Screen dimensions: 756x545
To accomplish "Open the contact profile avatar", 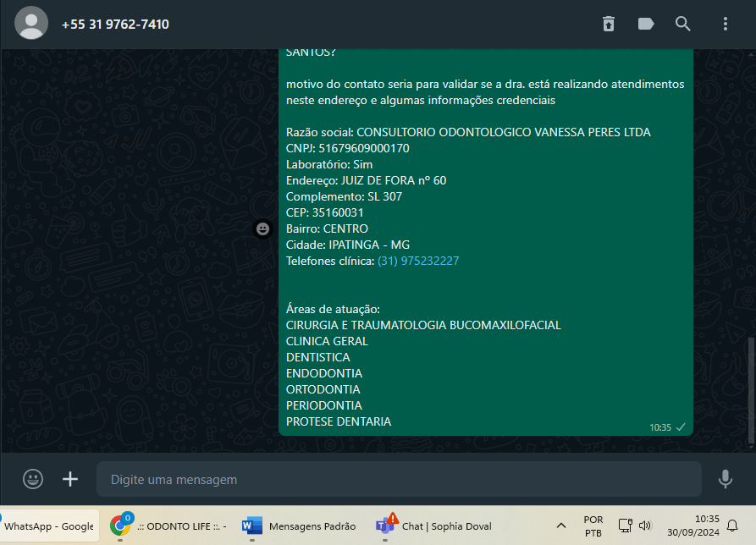I will 31,23.
